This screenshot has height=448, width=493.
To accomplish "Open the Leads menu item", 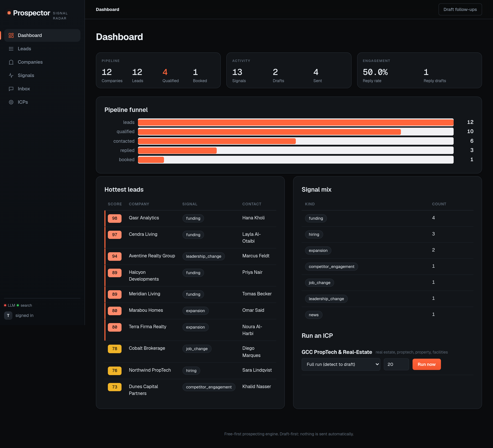I will [x=42, y=49].
